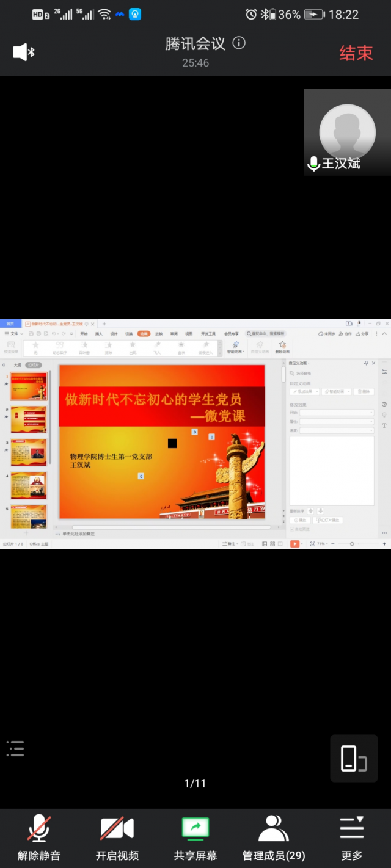This screenshot has height=868, width=391.
Task: Adjust the zoom slider in status bar
Action: pos(352,544)
